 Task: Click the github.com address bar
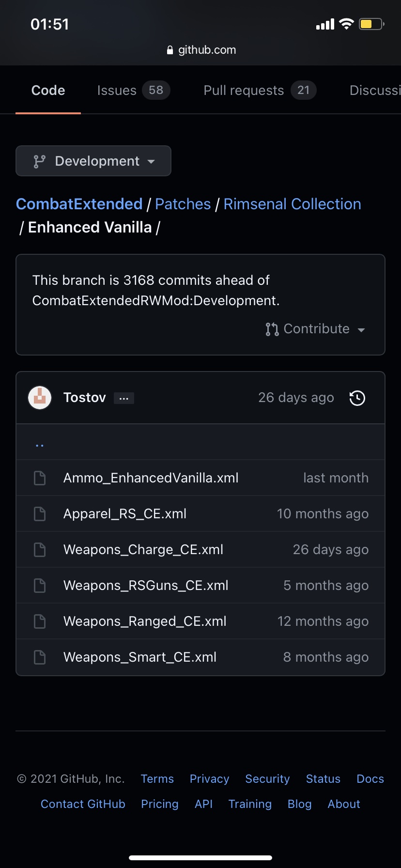(x=200, y=50)
